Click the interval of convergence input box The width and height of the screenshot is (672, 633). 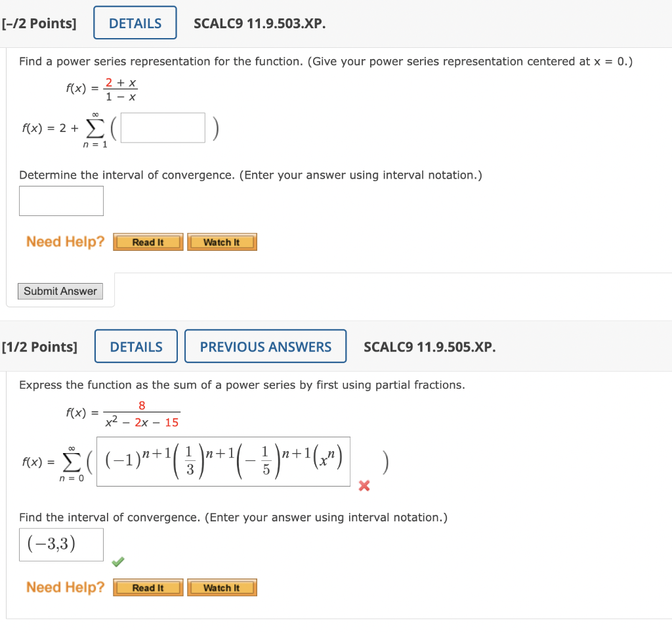click(x=60, y=201)
